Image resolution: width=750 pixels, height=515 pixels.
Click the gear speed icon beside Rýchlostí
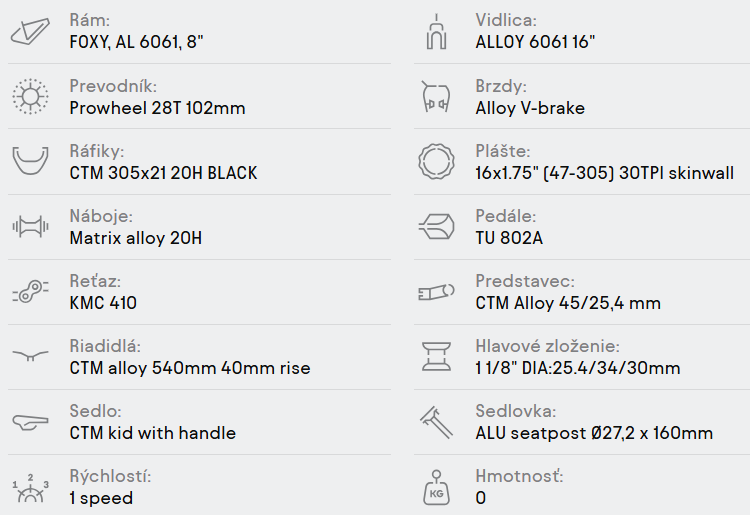(x=30, y=487)
